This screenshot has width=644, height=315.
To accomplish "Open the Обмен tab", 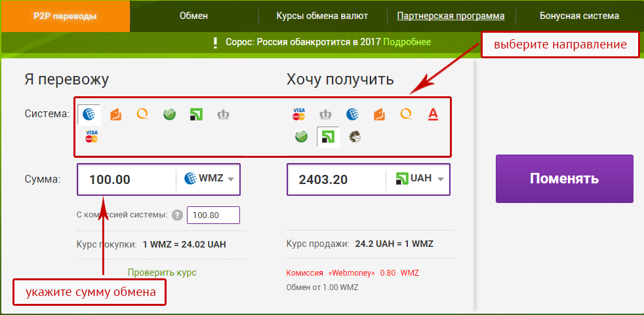I will [x=194, y=16].
